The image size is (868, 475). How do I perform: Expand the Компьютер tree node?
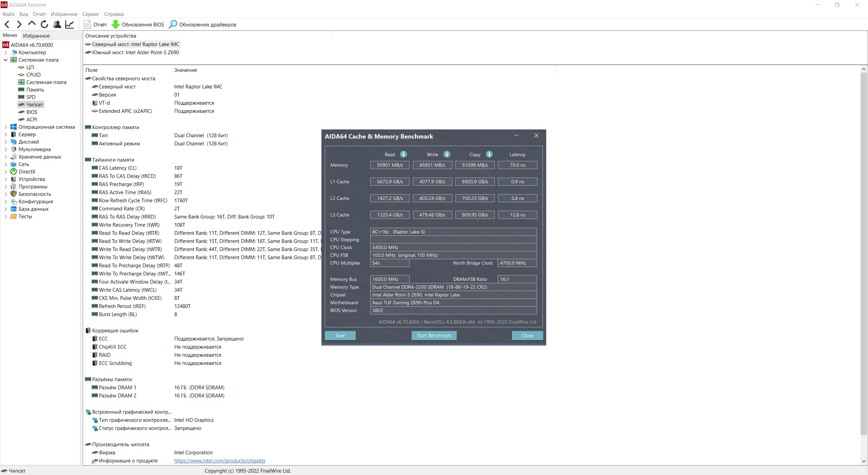coord(6,53)
